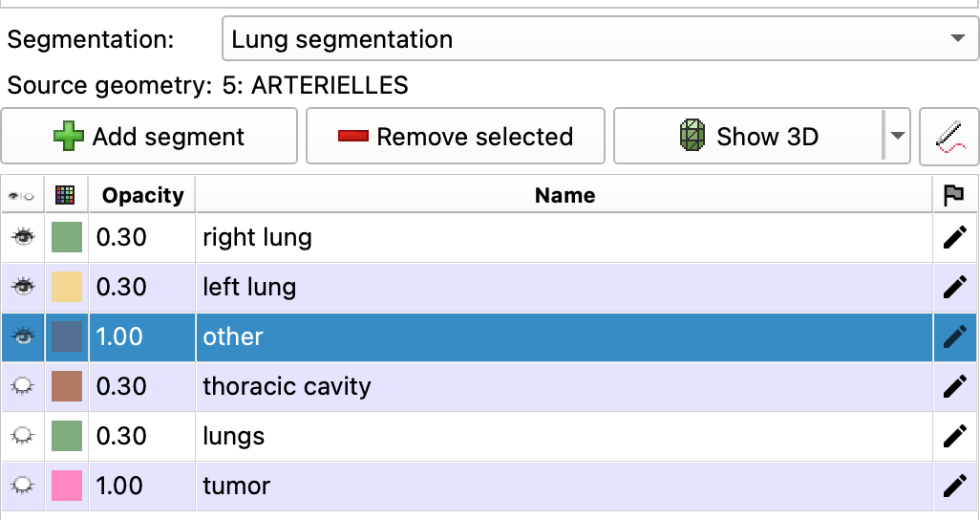Viewport: 980px width, 520px height.
Task: Click the pencil icon for thoracic cavity
Action: click(x=954, y=386)
